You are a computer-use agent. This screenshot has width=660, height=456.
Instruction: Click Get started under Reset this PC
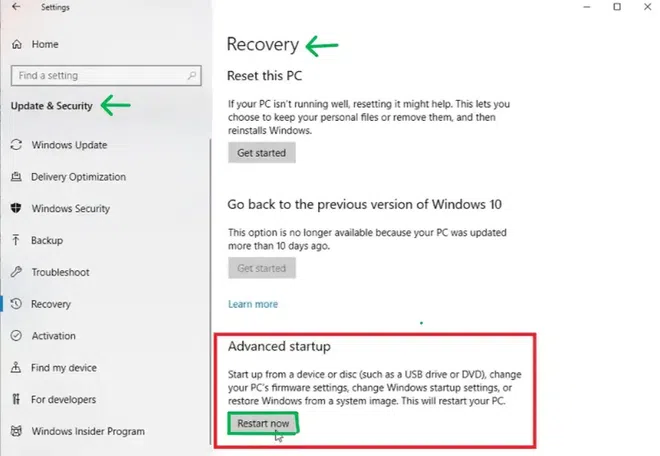262,153
